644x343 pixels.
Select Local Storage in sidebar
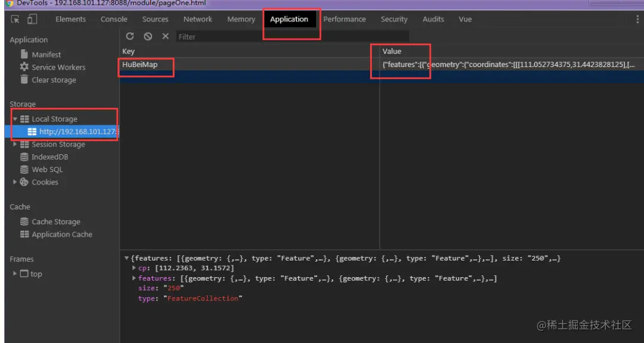point(54,119)
